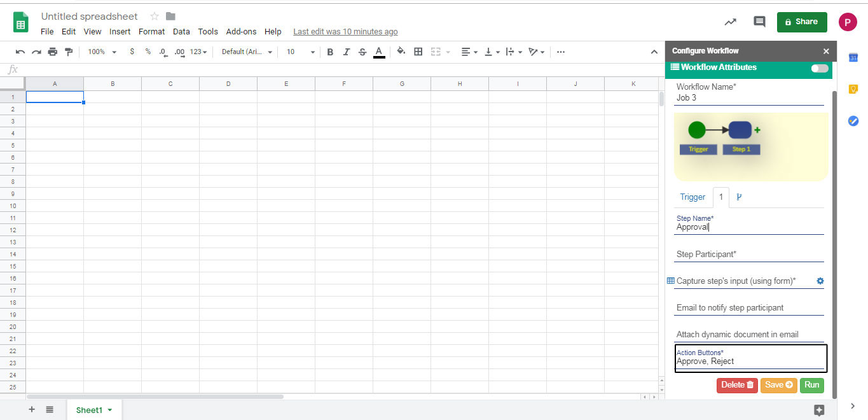
Task: Open the vertical align dropdown
Action: coord(492,52)
